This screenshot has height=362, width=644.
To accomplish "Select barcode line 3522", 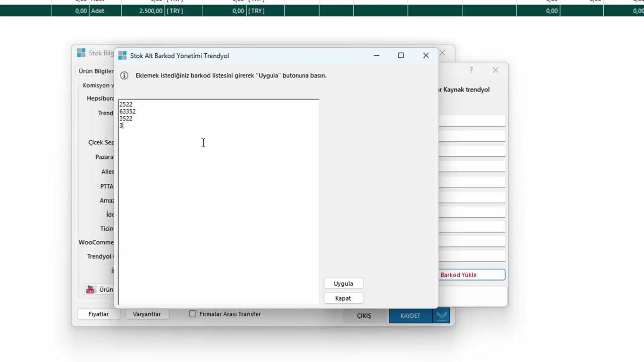I will [126, 119].
